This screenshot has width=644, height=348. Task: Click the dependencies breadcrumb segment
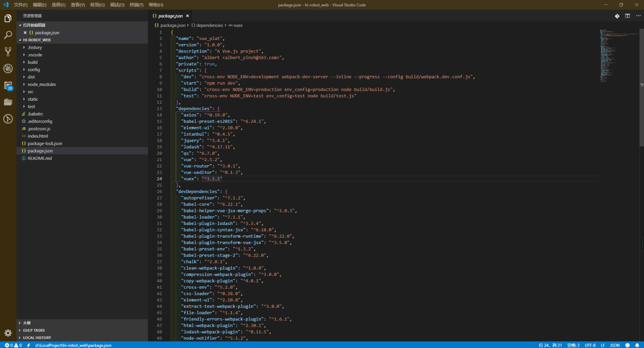(207, 25)
